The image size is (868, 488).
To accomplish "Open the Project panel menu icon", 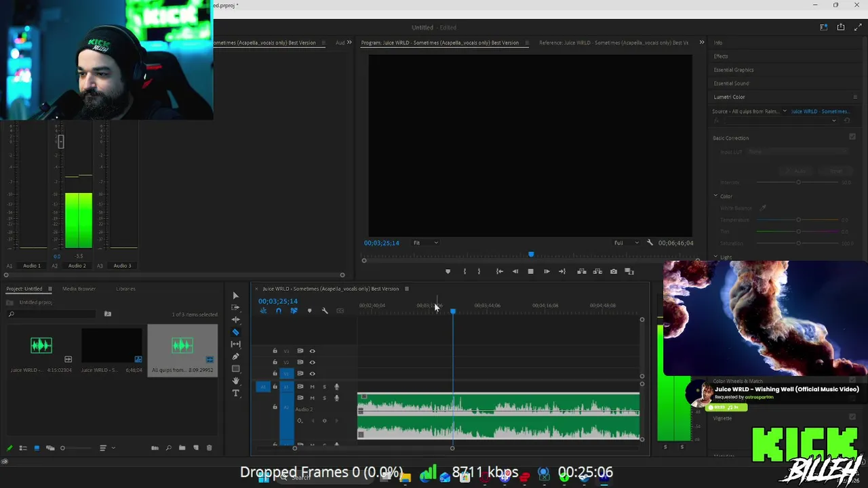I will point(50,289).
